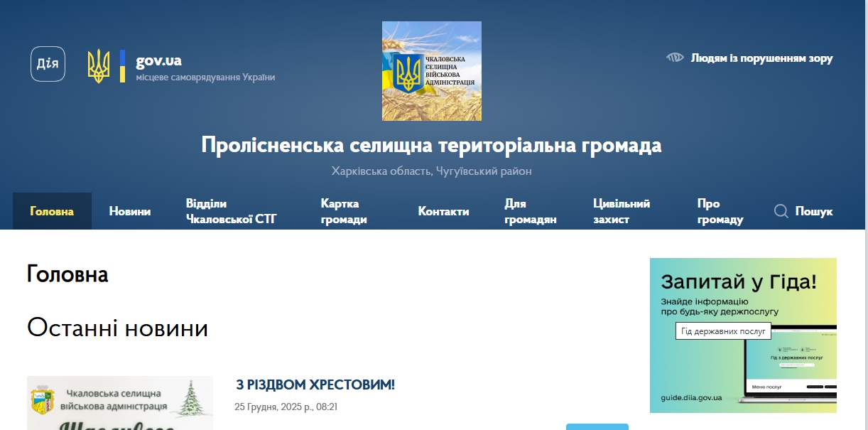Open the Запитай у Гіда banner
The height and width of the screenshot is (430, 868).
743,335
